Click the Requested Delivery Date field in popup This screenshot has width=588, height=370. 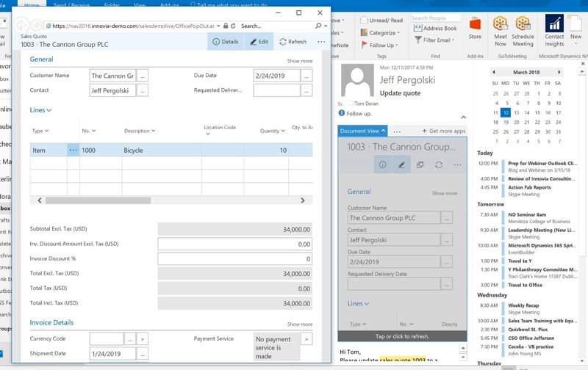tap(277, 90)
